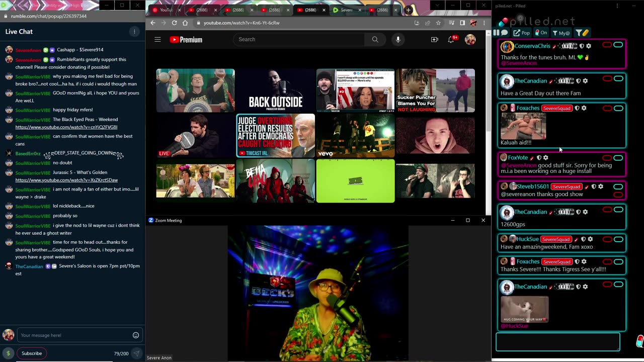The height and width of the screenshot is (362, 644).
Task: Click the green dollar Rumble Rant icon
Action: click(x=8, y=353)
